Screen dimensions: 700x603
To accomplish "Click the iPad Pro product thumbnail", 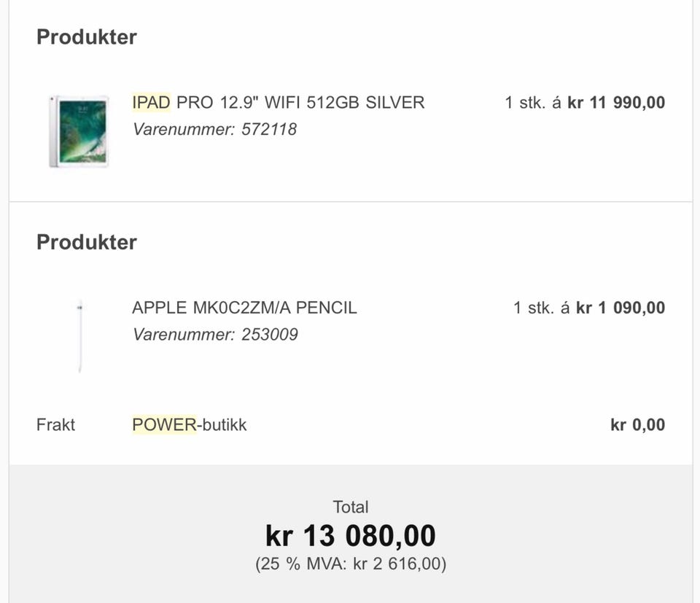I will click(x=79, y=131).
